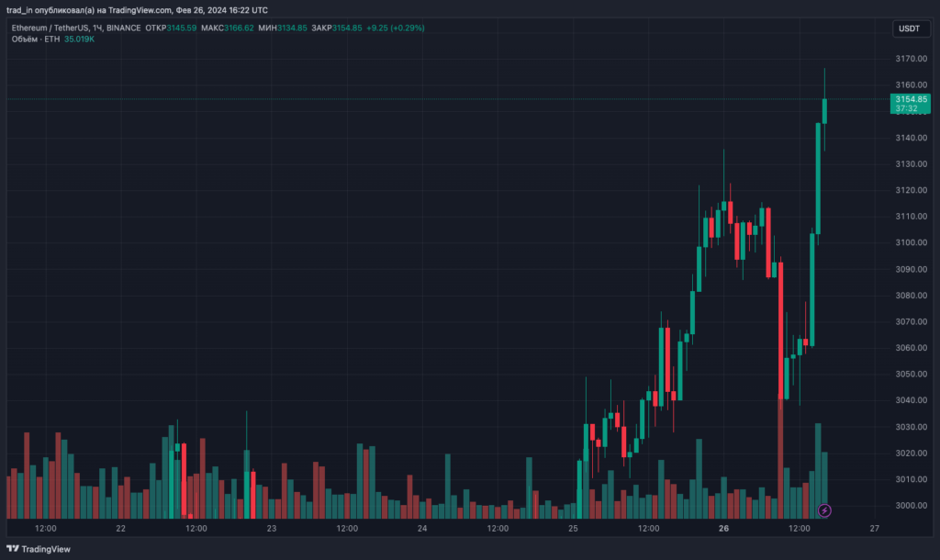Click the purple lightning event marker
Viewport: 940px width, 560px height.
[824, 510]
